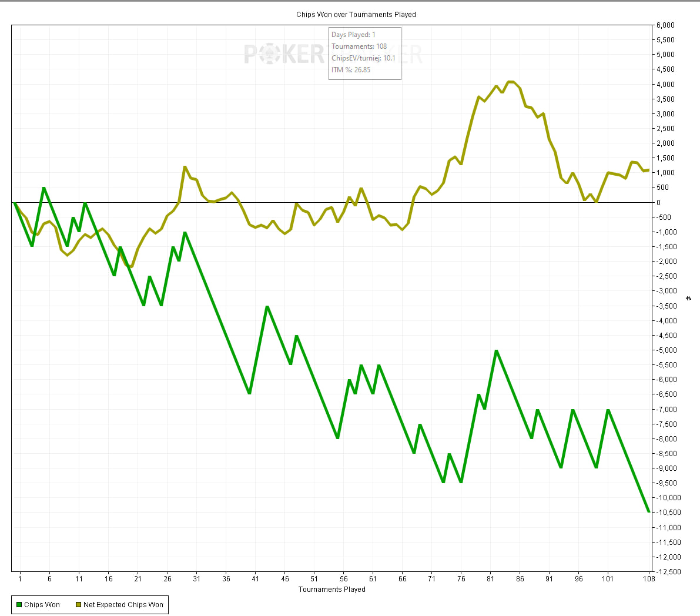The image size is (700, 616).
Task: Click the final point of the green line
Action: point(649,512)
